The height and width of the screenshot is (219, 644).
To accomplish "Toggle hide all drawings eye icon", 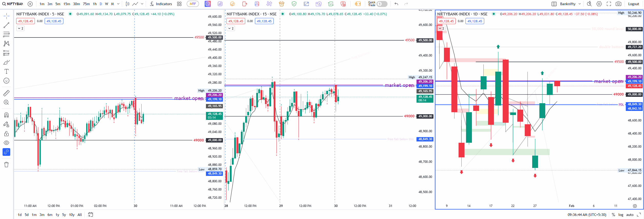I will click(6, 143).
